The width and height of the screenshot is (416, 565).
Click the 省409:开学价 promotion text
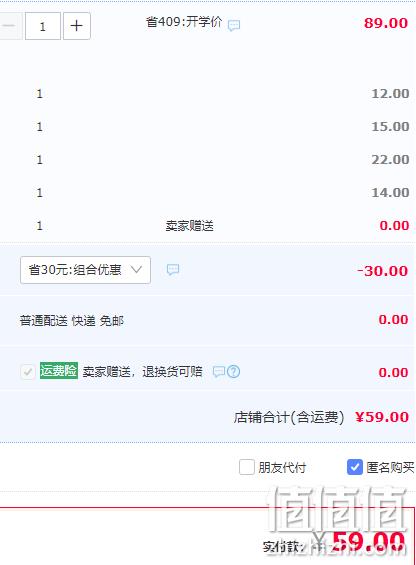184,22
